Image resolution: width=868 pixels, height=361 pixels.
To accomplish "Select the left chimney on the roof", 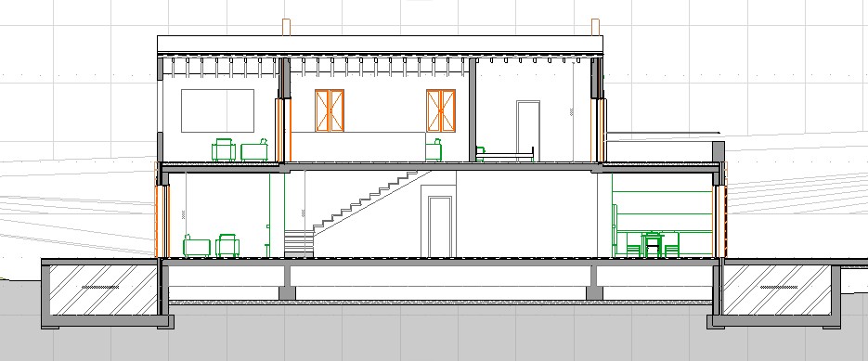I will pos(286,27).
